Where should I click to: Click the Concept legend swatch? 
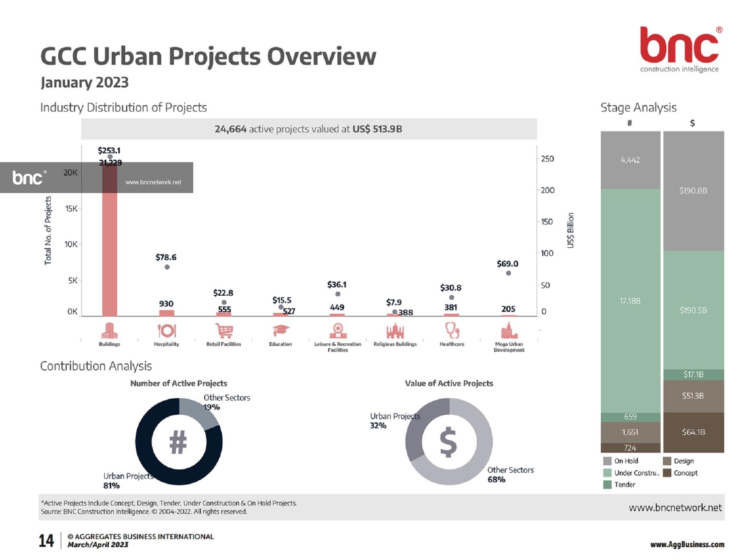pos(667,473)
